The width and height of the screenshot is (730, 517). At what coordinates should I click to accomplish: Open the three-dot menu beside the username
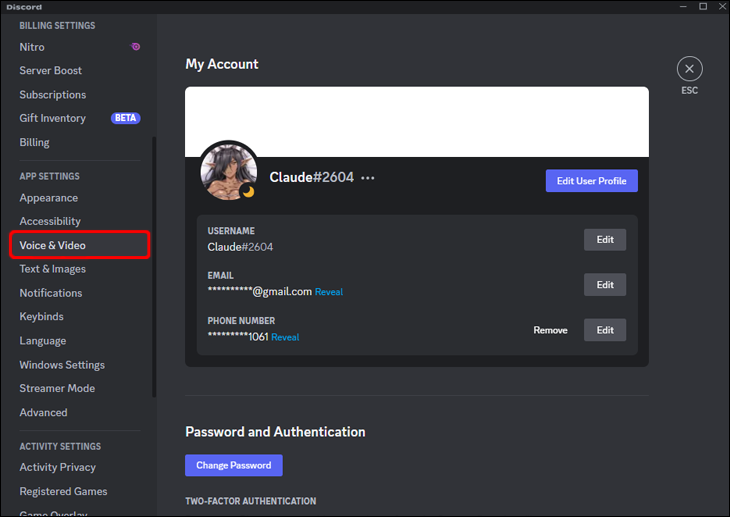click(x=368, y=178)
